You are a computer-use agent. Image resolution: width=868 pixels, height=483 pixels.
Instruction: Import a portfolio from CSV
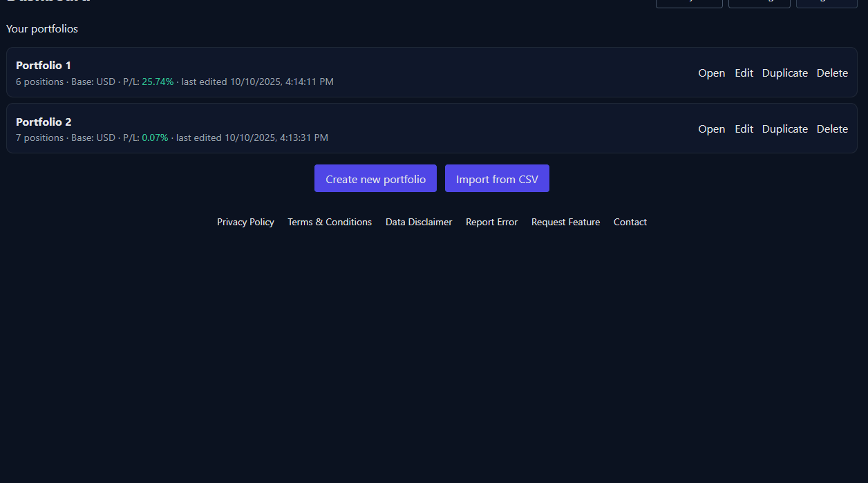(x=497, y=178)
